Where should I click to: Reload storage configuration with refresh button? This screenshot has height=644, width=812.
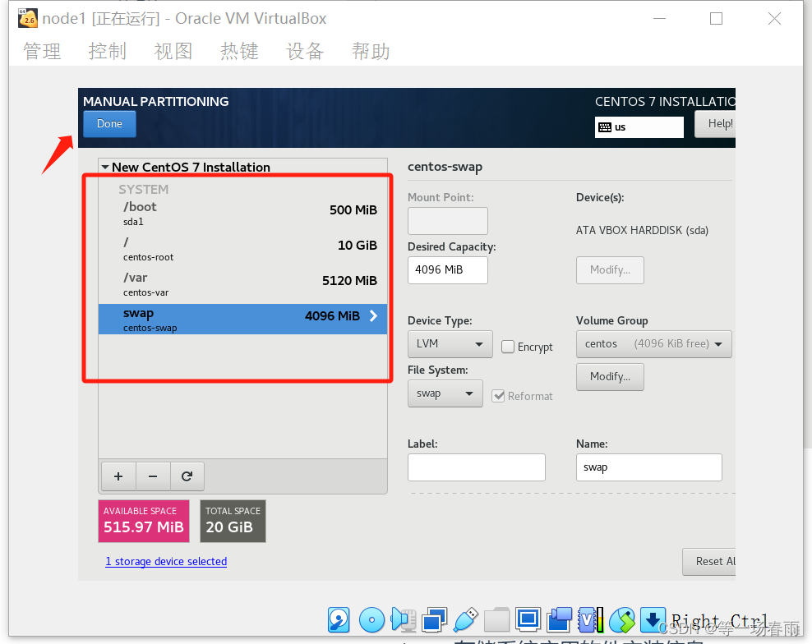point(187,476)
